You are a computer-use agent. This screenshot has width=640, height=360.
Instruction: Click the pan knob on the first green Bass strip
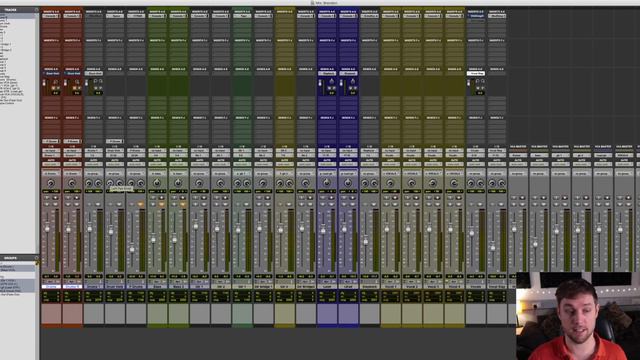pyautogui.click(x=157, y=183)
